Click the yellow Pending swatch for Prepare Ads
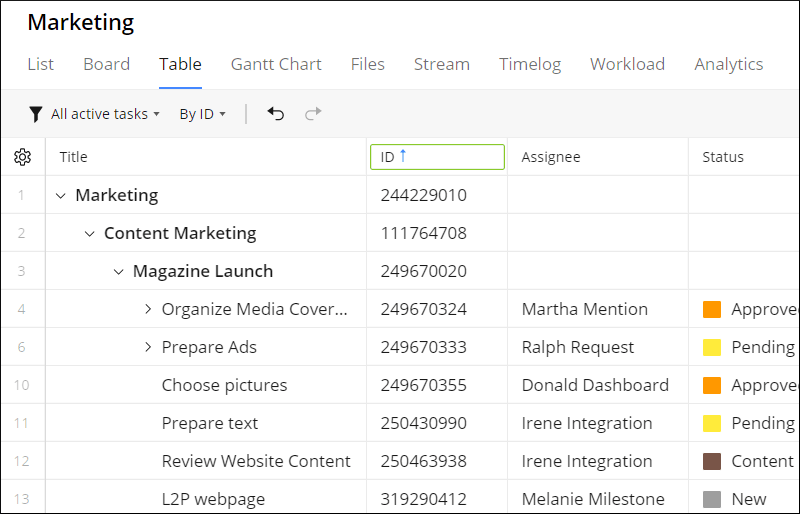The image size is (800, 514). (712, 347)
